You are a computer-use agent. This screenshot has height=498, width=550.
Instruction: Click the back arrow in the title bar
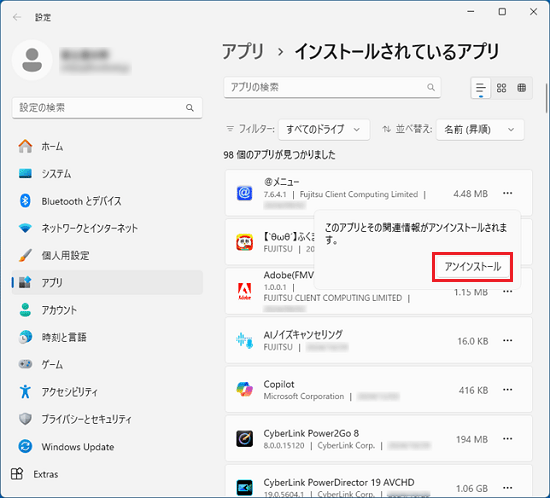pyautogui.click(x=17, y=17)
